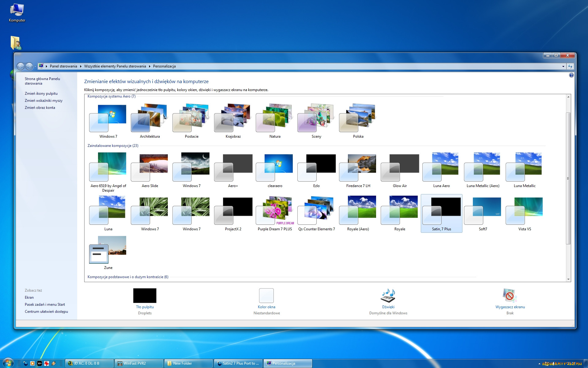Pick the Polska theme
Screen dimensions: 588x368
pos(358,121)
